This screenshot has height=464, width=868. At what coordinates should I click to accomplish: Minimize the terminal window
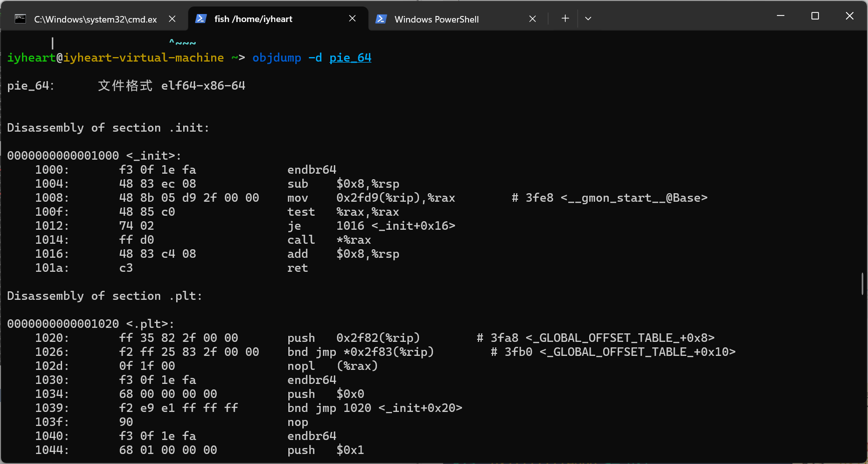[780, 16]
